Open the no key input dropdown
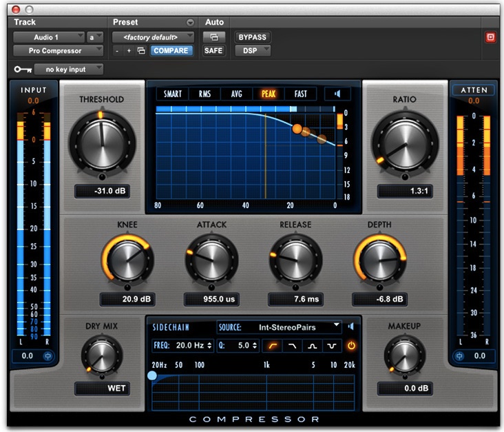Screen dimensions: 504x432 point(69,69)
